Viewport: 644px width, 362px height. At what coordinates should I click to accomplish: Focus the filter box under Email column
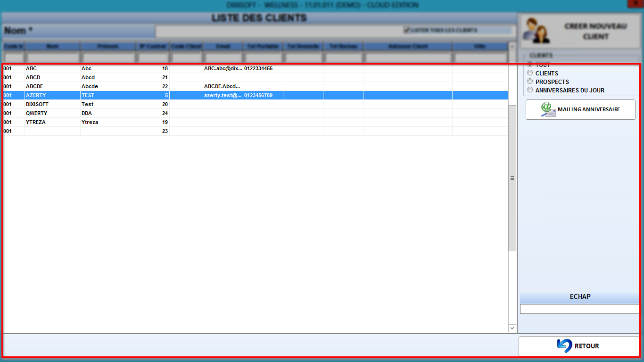pyautogui.click(x=223, y=58)
